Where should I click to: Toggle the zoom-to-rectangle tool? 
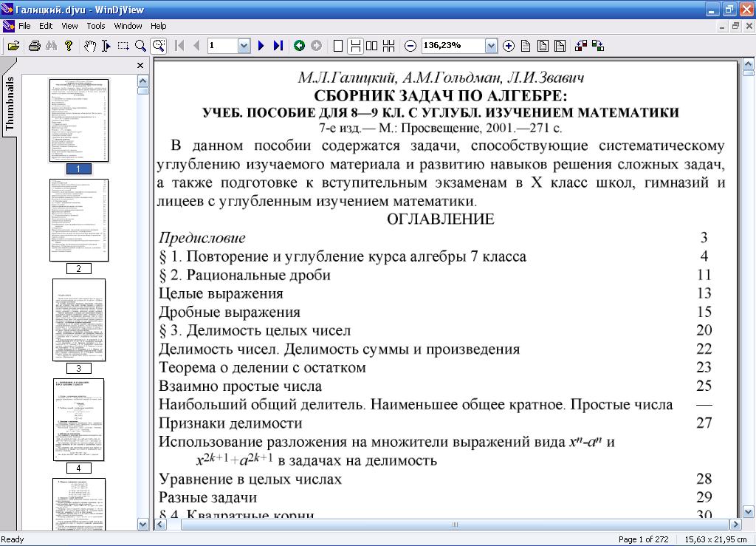[x=158, y=46]
